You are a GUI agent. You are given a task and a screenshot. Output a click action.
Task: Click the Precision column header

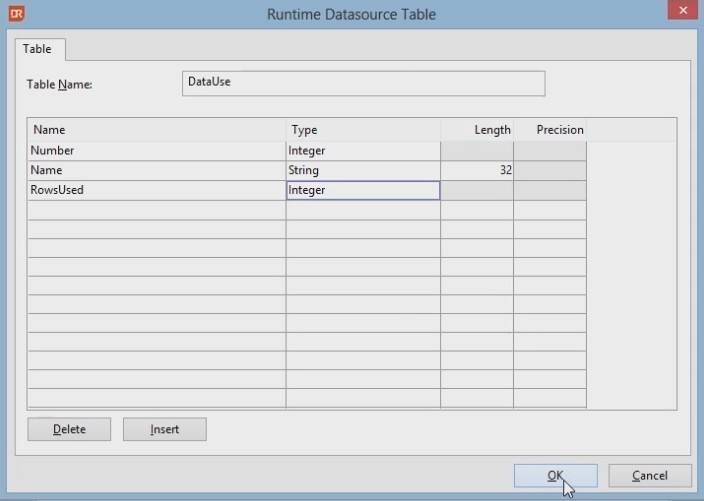[550, 130]
